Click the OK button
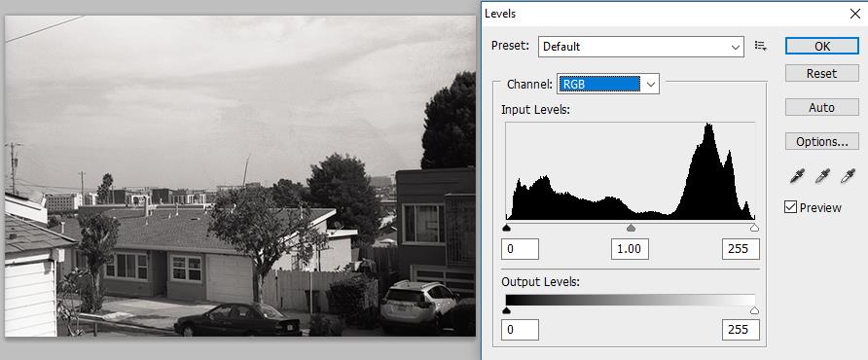This screenshot has width=868, height=360. tap(822, 47)
